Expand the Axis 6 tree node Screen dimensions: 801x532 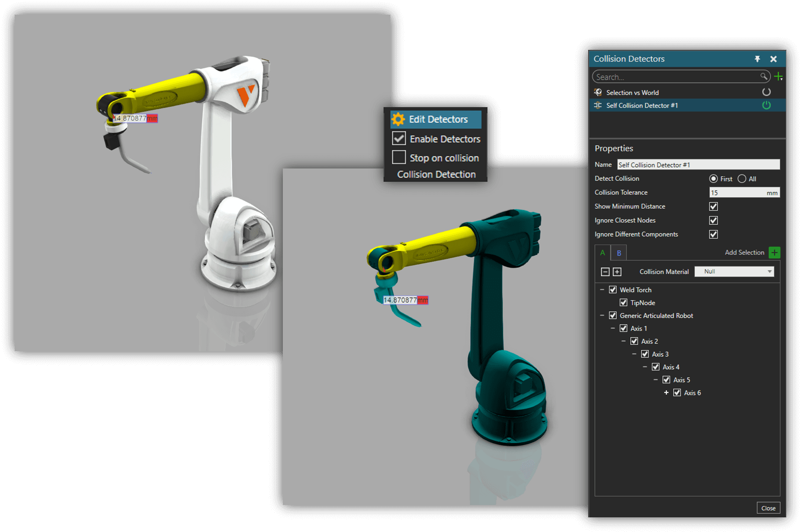[x=666, y=393]
